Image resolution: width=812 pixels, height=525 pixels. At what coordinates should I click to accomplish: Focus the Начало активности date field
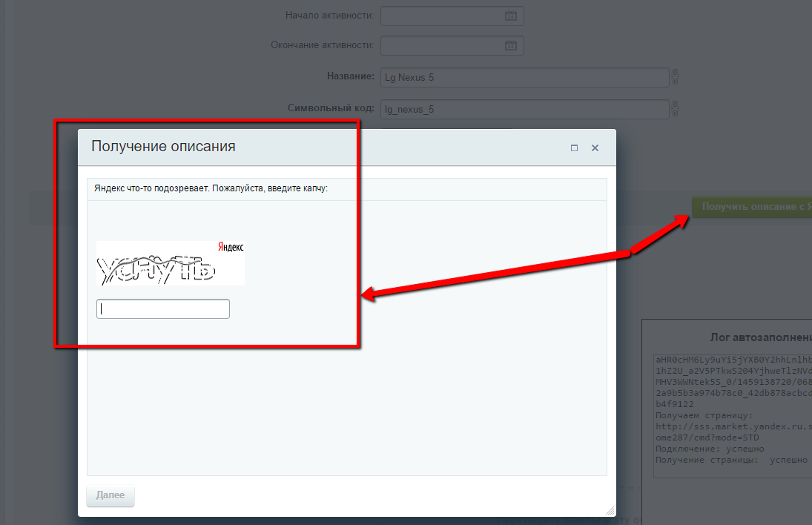[441, 16]
